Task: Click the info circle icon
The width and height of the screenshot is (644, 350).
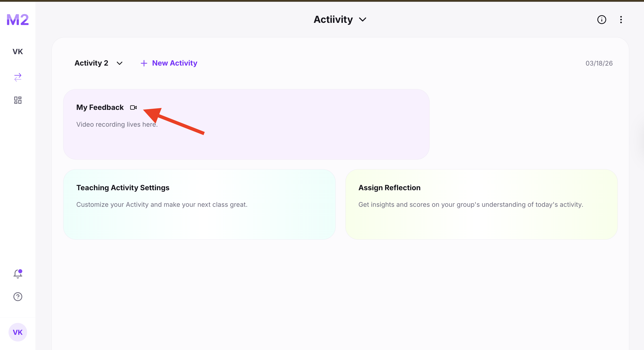Action: coord(601,20)
